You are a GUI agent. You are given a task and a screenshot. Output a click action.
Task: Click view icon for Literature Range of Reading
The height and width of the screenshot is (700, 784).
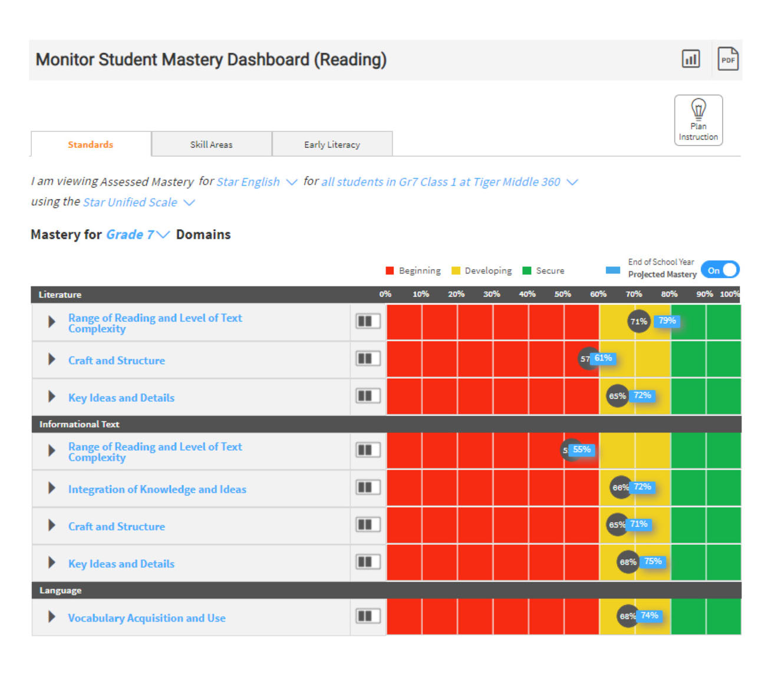(x=368, y=321)
